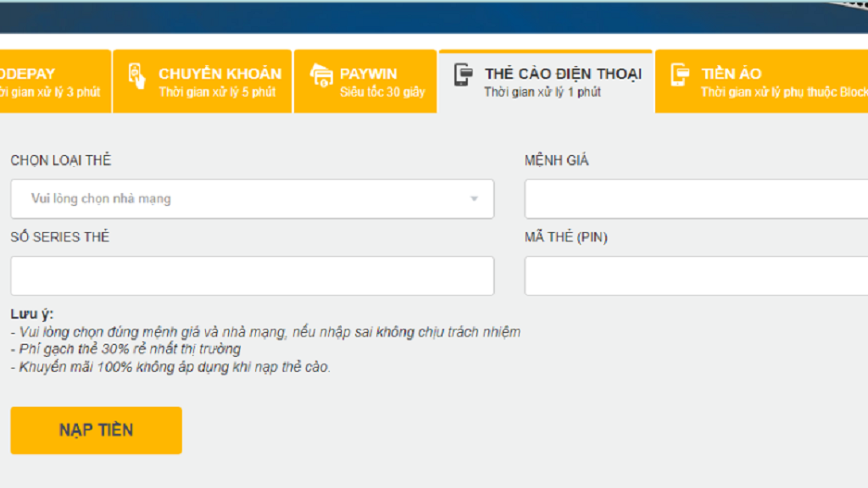Switch to the Codepay tab
Image resolution: width=868 pixels, height=488 pixels.
tap(51, 81)
